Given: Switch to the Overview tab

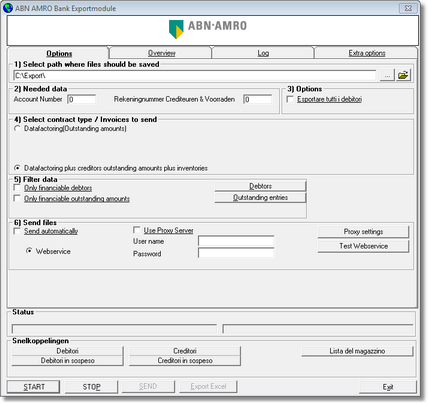Looking at the screenshot, I should pos(161,53).
